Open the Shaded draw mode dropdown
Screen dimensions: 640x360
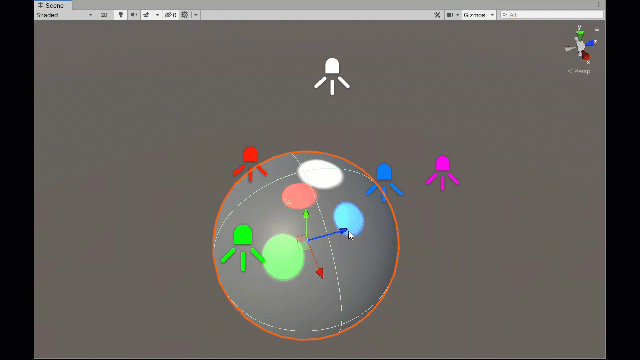(65, 15)
